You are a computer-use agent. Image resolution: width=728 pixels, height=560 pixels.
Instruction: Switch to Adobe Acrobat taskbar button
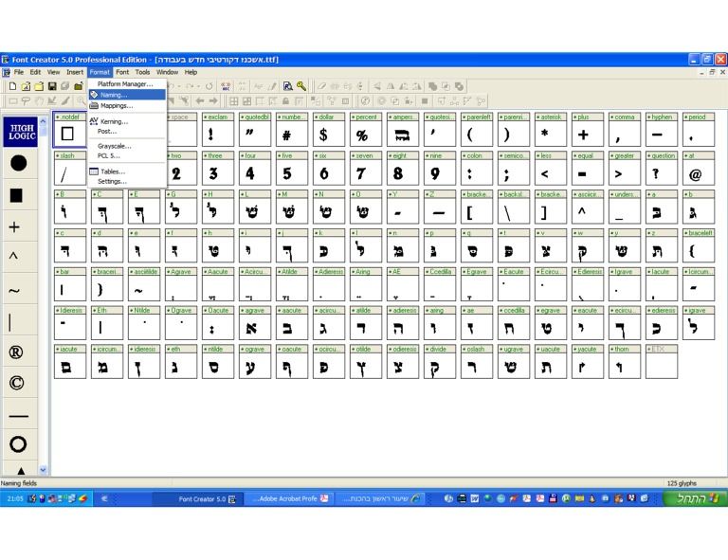coord(290,498)
